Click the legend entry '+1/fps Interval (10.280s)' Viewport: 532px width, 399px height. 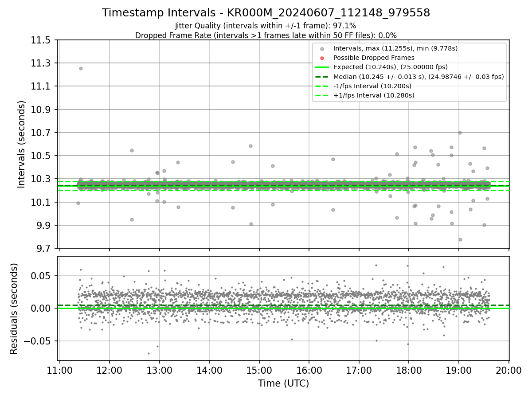374,95
